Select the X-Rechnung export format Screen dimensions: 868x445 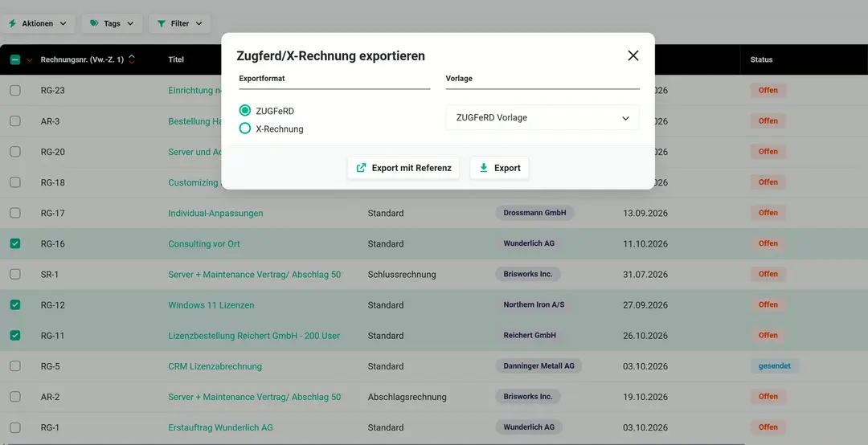point(244,129)
